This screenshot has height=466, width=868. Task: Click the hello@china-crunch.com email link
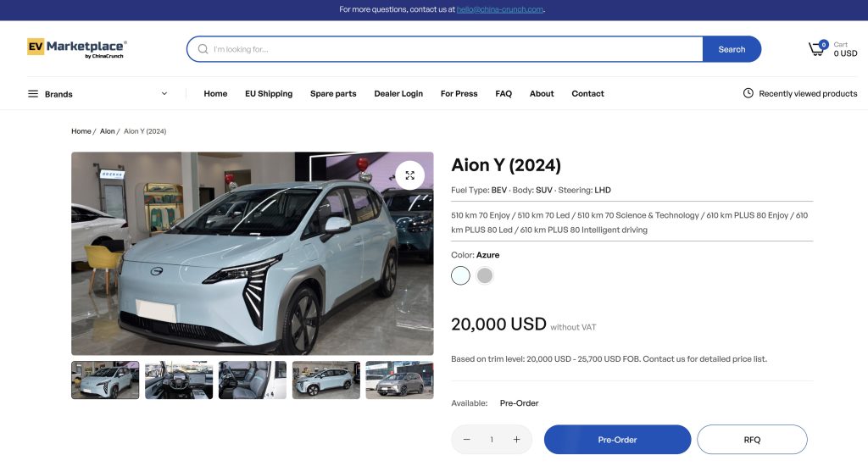pyautogui.click(x=500, y=9)
